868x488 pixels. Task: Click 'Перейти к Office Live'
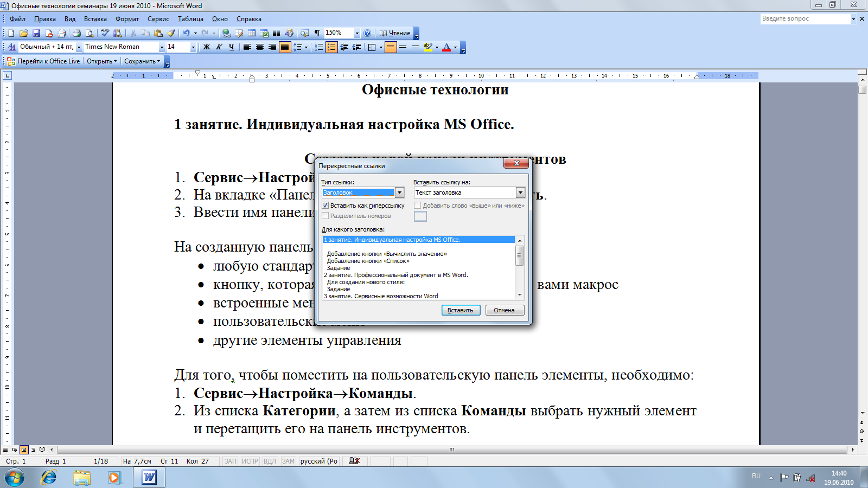click(x=43, y=61)
